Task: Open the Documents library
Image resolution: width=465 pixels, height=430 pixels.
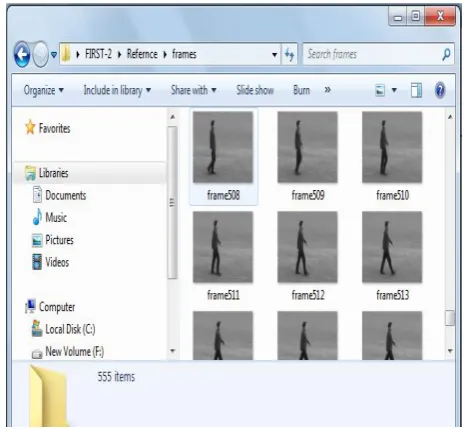Action: pos(66,195)
